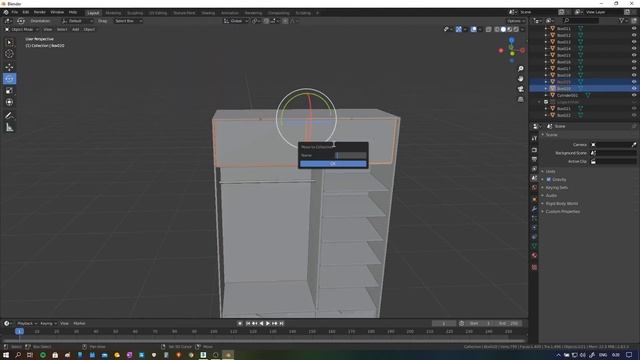This screenshot has width=640, height=360.
Task: Activate the Annotate pencil tool
Action: pos(9,116)
